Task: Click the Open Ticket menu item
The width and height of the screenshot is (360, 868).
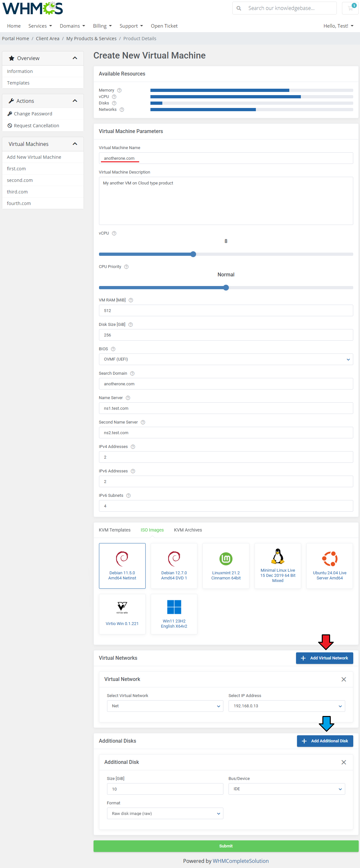Action: (164, 26)
